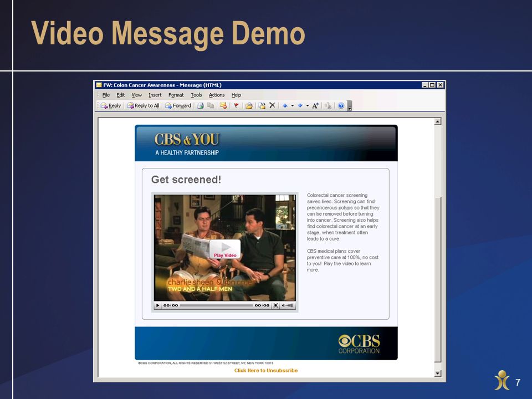Click the Move to Folder icon
Screen dimensions: 532x399
[262, 105]
